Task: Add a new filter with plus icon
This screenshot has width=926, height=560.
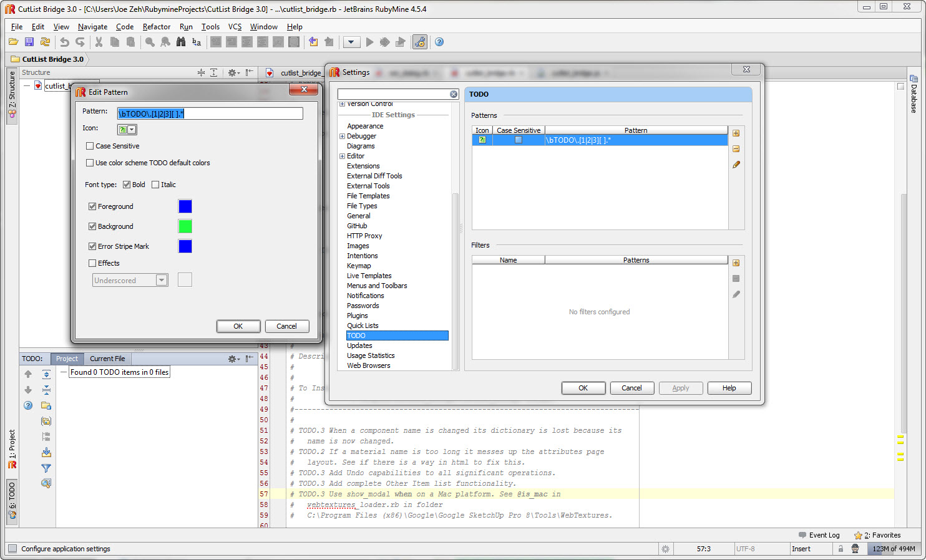Action: 736,263
